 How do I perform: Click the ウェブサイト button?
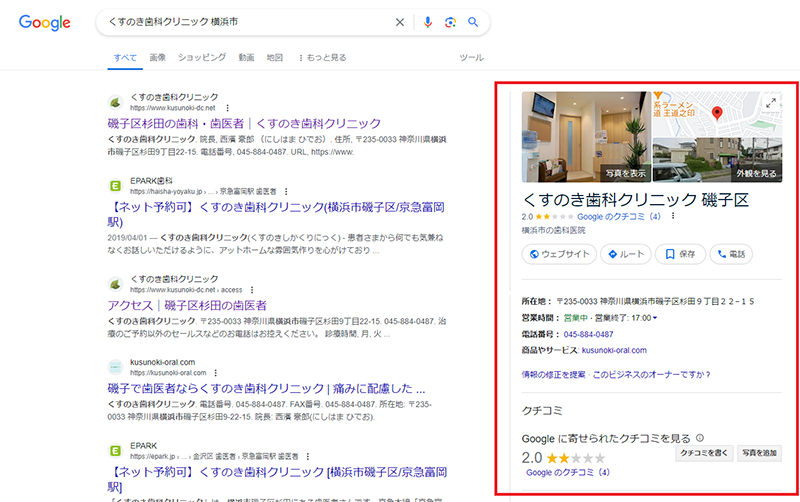559,254
